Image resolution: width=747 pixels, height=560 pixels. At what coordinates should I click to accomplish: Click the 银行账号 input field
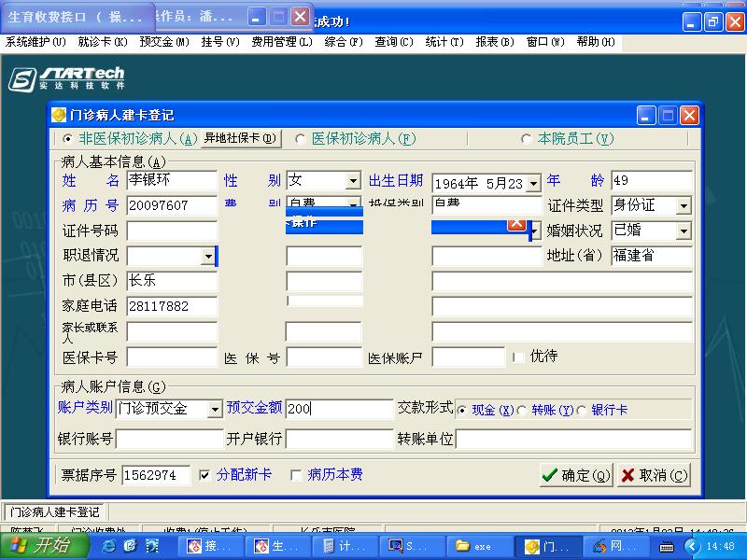(x=169, y=439)
